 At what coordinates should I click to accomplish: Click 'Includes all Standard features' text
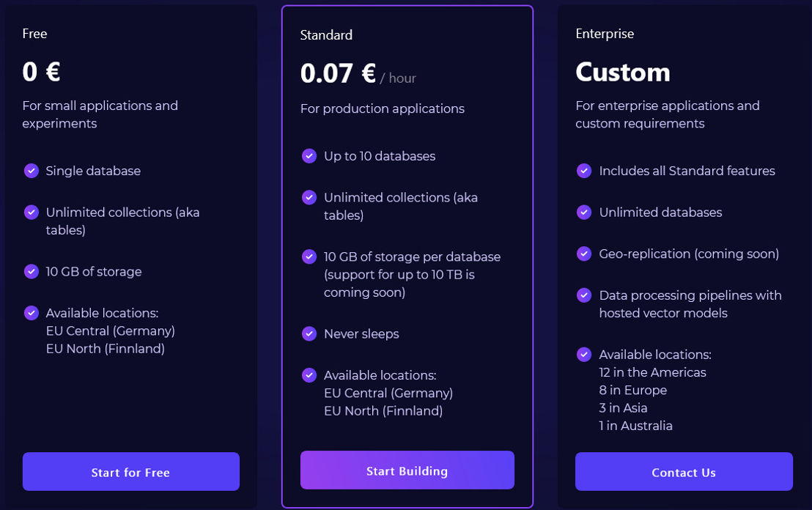point(687,171)
